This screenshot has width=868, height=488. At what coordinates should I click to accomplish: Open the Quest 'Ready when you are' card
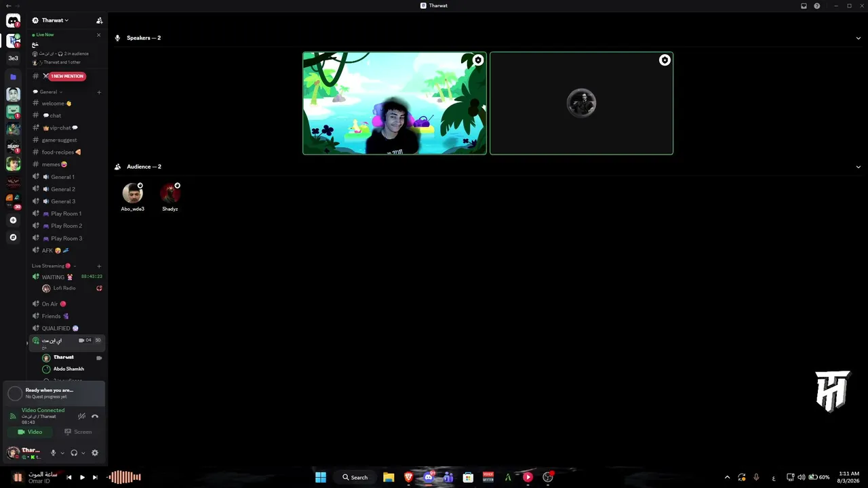(54, 393)
